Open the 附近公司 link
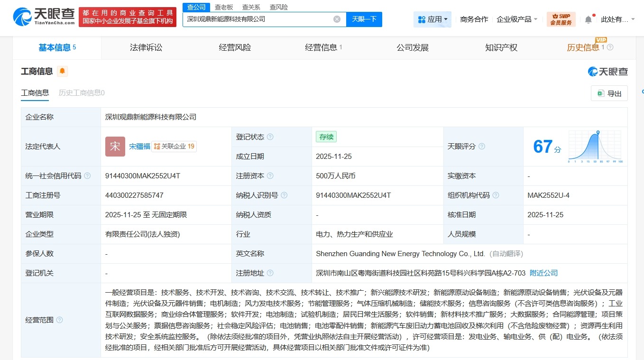The width and height of the screenshot is (644, 360). pos(543,273)
